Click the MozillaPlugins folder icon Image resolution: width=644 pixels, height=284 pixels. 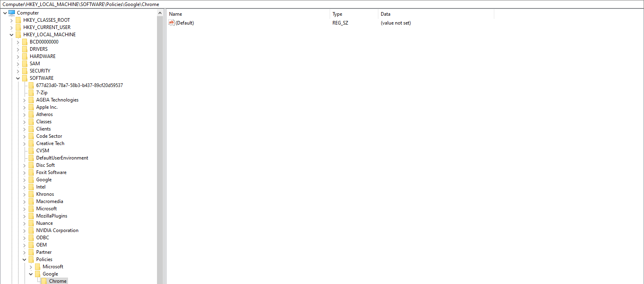(x=31, y=216)
